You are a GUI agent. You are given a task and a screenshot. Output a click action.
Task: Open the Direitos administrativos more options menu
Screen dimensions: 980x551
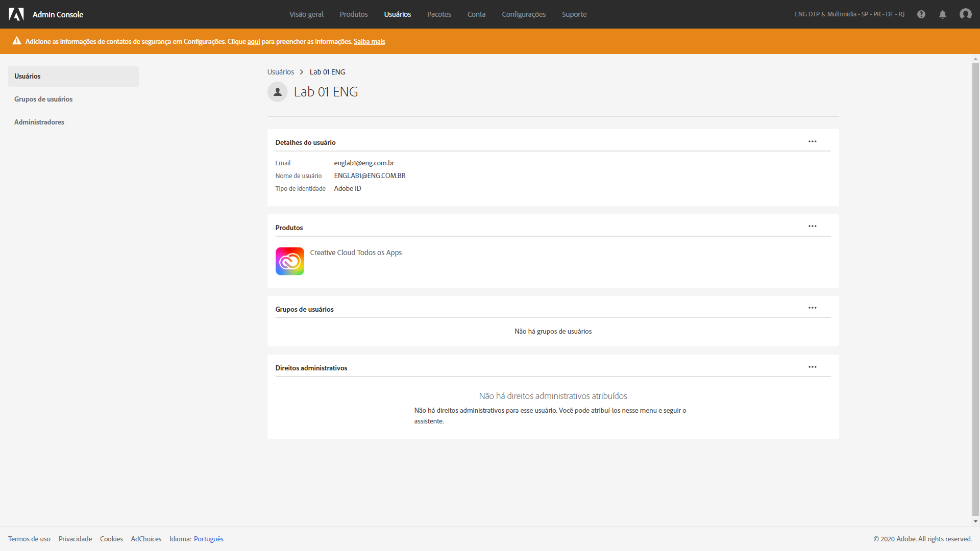(x=813, y=367)
